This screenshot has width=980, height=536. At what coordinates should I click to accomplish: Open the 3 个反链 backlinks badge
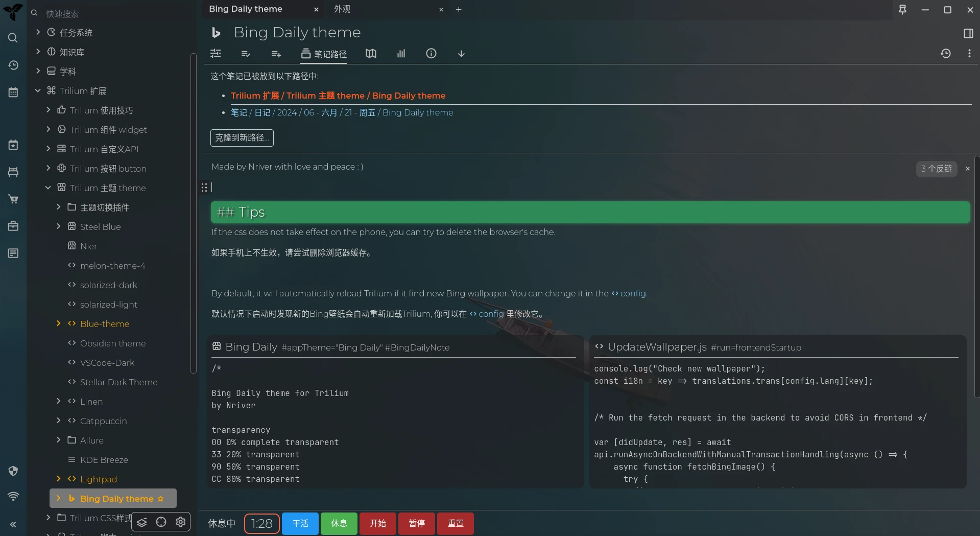[x=937, y=169]
